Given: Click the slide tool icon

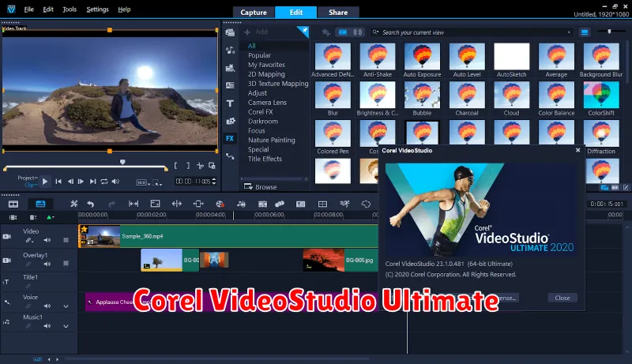Looking at the screenshot, I should click(198, 204).
